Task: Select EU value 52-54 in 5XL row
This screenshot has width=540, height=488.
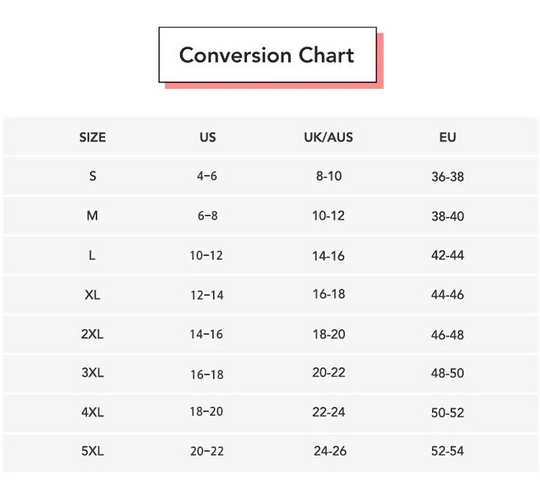Action: click(448, 451)
